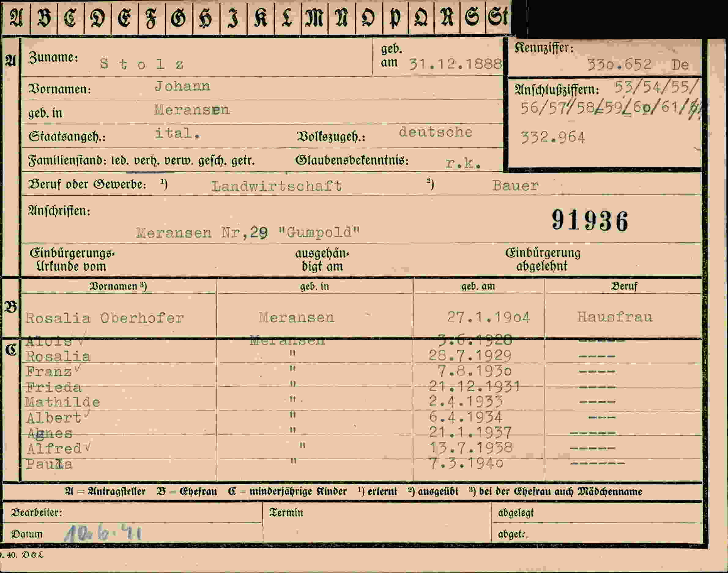Screen dimensions: 728x573
Task: Select the 'Anschriften:' label
Action: (x=59, y=211)
